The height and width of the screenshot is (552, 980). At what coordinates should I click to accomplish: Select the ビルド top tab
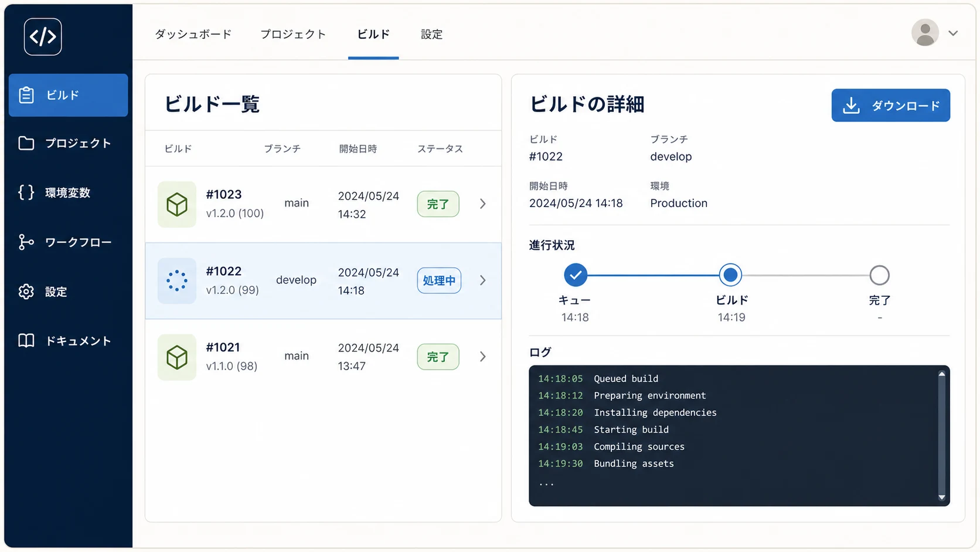[373, 34]
